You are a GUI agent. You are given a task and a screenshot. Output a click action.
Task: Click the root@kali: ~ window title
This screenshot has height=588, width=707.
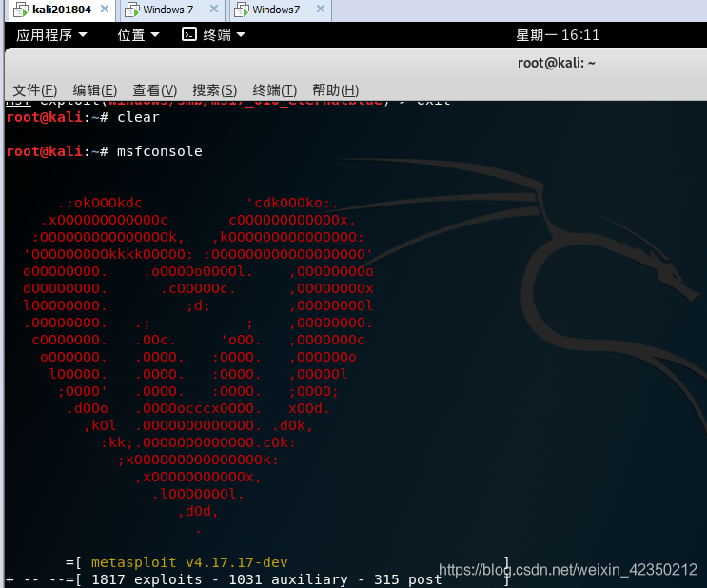[x=557, y=63]
